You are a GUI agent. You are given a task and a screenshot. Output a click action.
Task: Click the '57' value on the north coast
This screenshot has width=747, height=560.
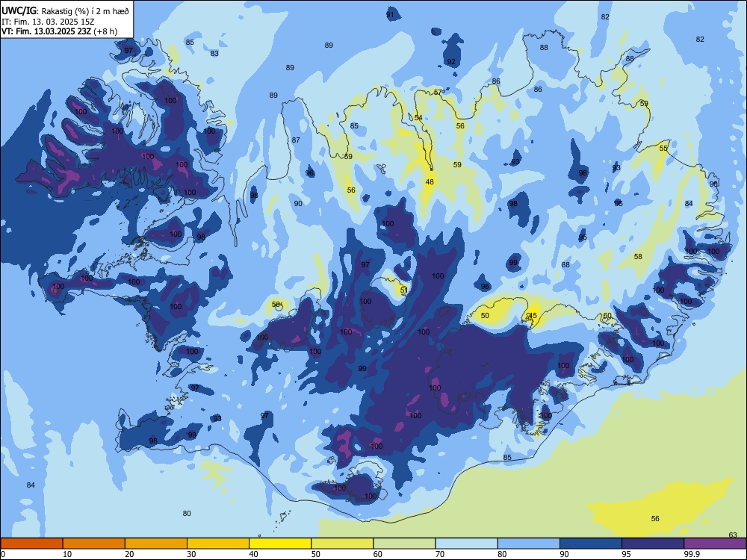click(438, 93)
